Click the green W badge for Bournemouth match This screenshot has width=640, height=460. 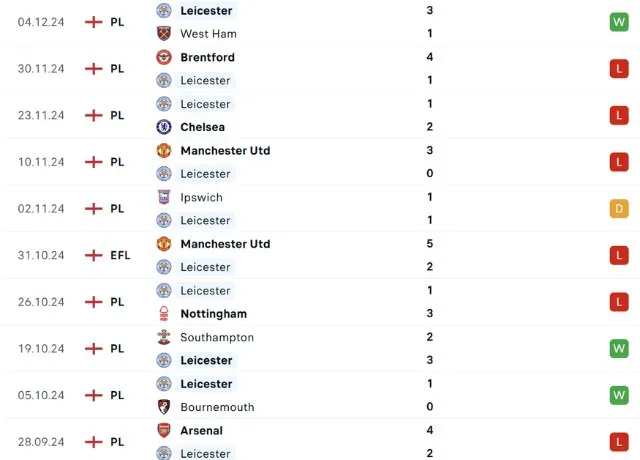coord(618,396)
